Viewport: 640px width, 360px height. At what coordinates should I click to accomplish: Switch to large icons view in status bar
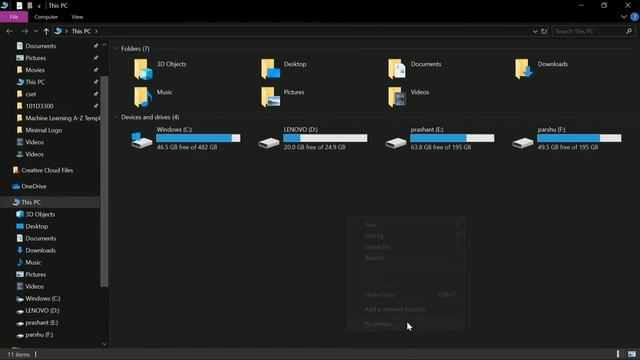(x=632, y=354)
